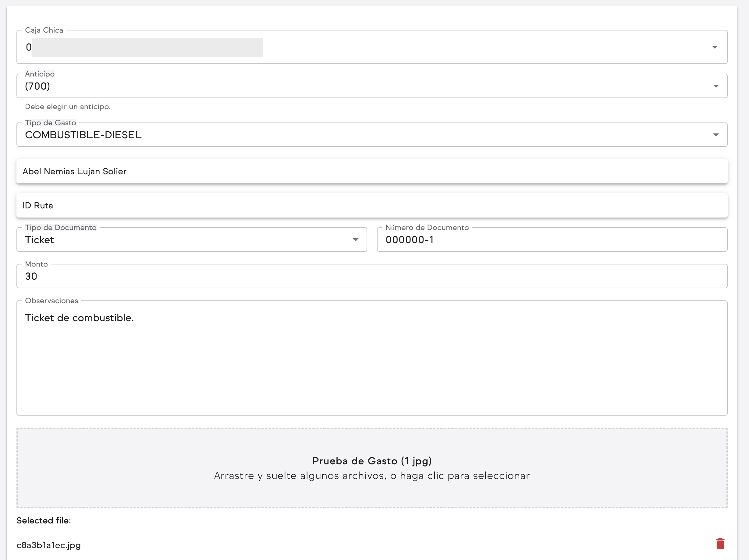This screenshot has width=749, height=560.
Task: Click the 'Arrastre y suelte algunos archivos' text
Action: [x=372, y=476]
